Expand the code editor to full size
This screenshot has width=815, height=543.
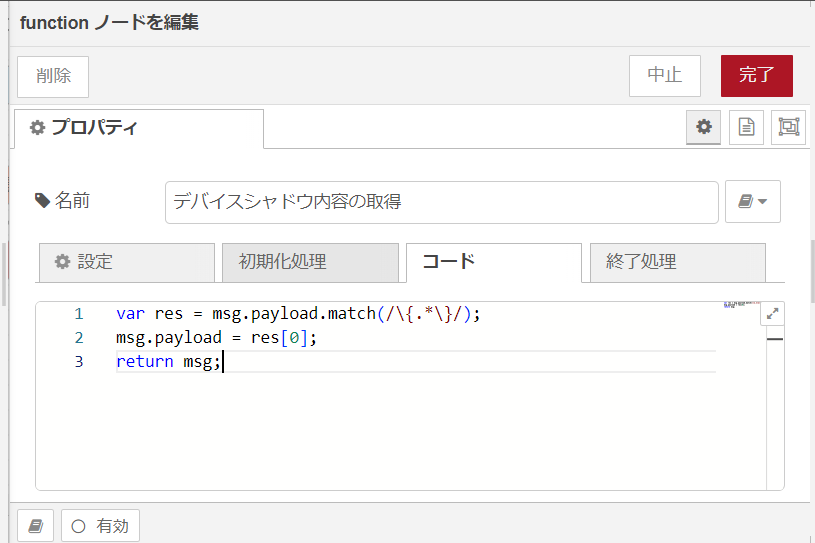[772, 314]
